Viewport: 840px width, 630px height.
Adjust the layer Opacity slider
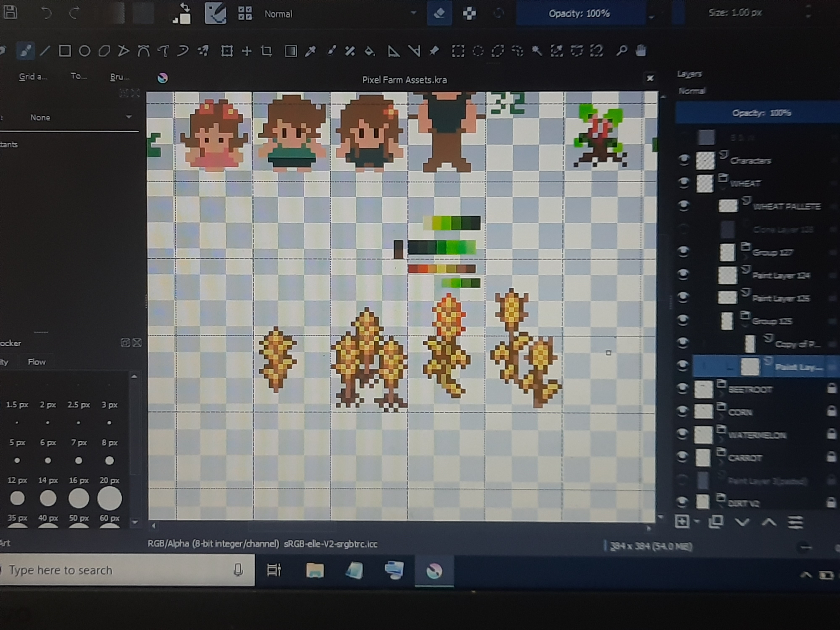click(x=758, y=113)
